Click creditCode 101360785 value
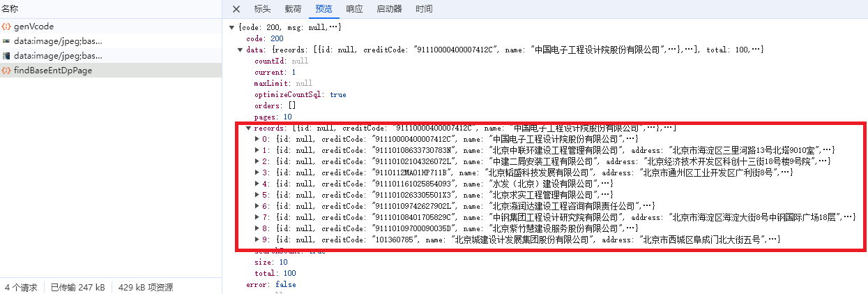The height and width of the screenshot is (294, 868). point(395,240)
